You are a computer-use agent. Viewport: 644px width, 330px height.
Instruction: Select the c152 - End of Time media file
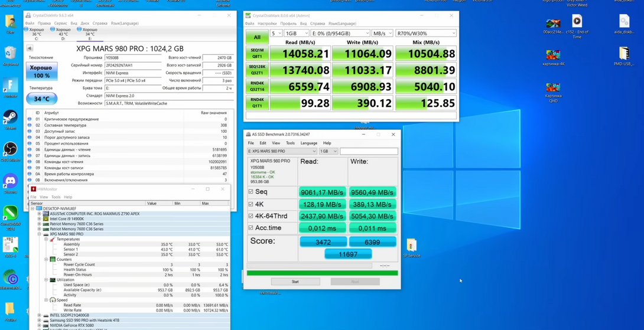tap(577, 25)
